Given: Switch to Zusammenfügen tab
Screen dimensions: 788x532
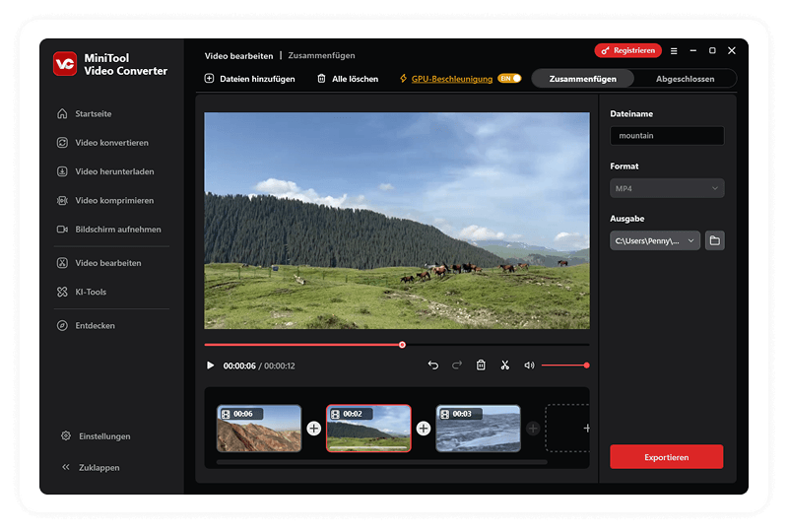Looking at the screenshot, I should (x=582, y=79).
